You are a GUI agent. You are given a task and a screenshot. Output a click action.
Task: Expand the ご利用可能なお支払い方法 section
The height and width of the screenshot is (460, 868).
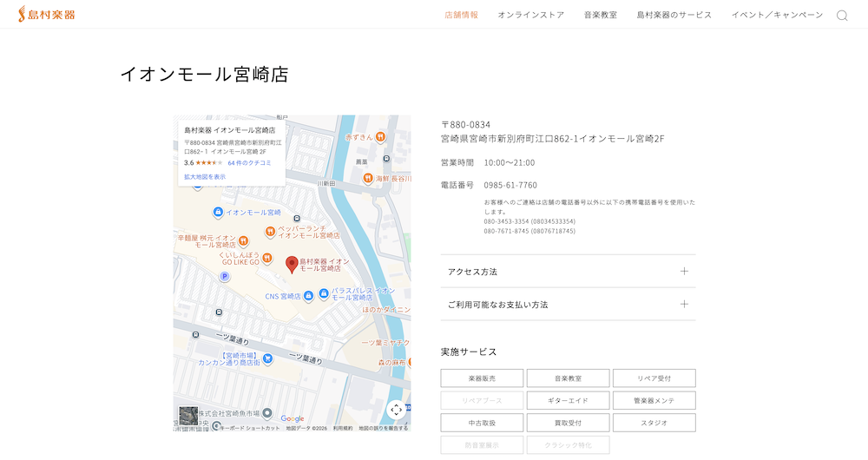point(568,305)
